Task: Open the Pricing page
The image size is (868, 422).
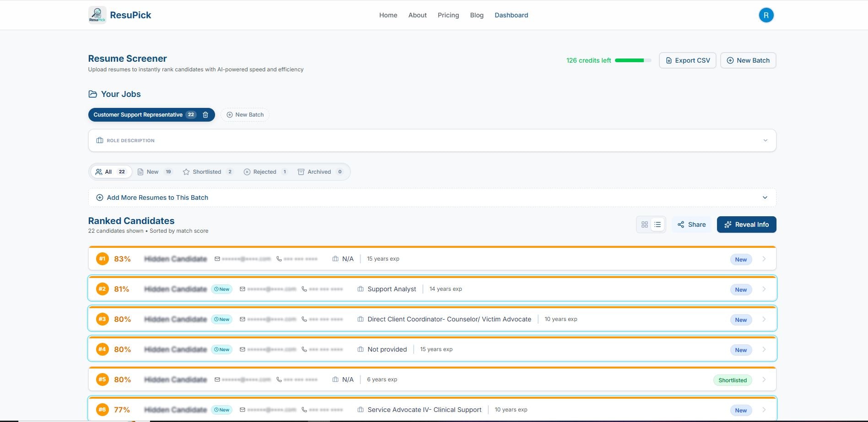Action: (x=448, y=15)
